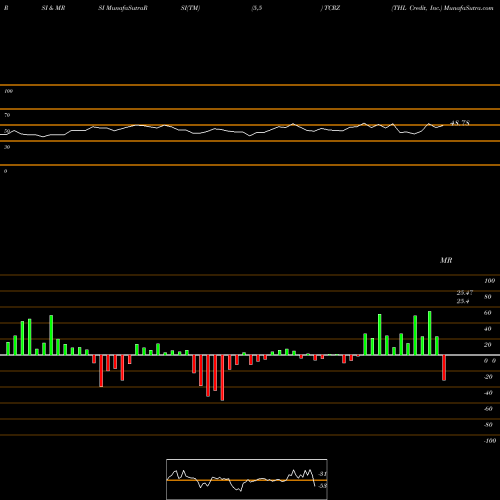Screen dimensions: 500x500
Task: Click the '31' value in mini chart
Action: click(x=323, y=474)
